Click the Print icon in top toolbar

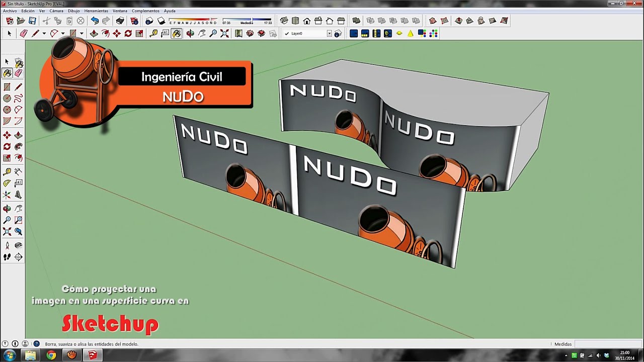coord(120,21)
